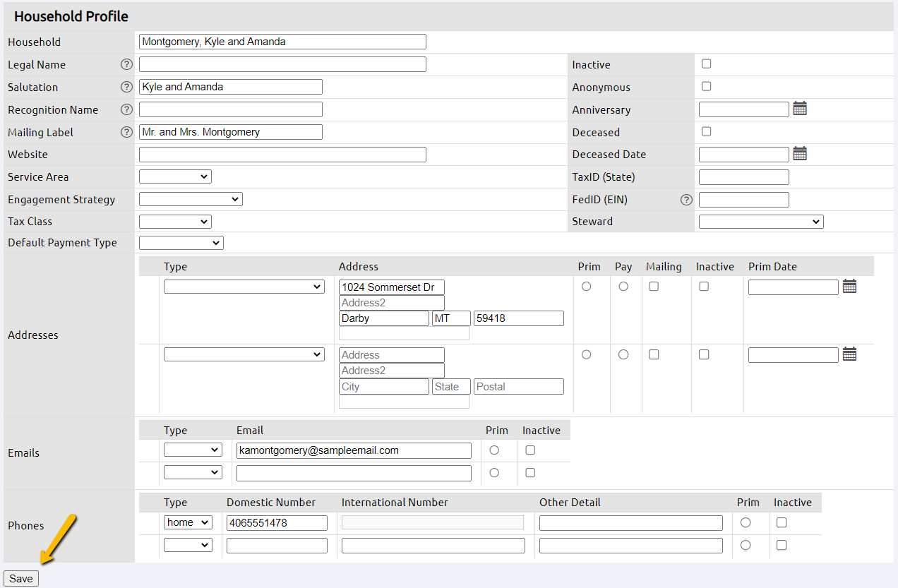Click the Mailing Label help icon
This screenshot has height=588, width=898.
click(126, 132)
